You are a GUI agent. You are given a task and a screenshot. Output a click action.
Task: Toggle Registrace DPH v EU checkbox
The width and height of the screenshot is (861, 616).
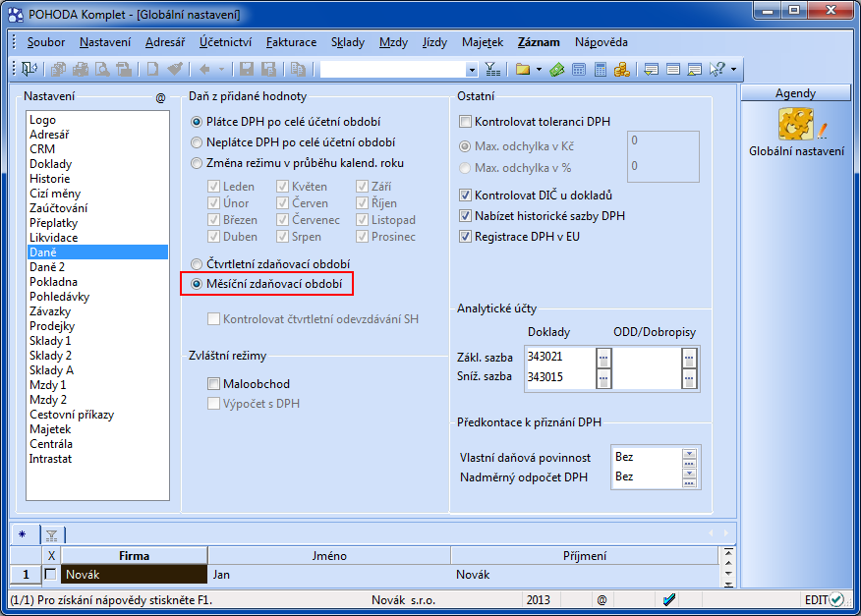(x=465, y=237)
